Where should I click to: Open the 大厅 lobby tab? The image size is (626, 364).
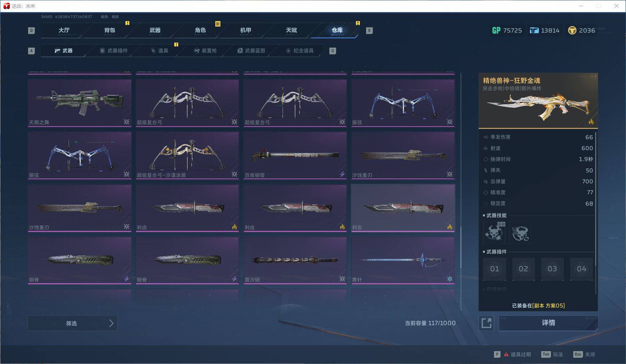click(x=64, y=30)
